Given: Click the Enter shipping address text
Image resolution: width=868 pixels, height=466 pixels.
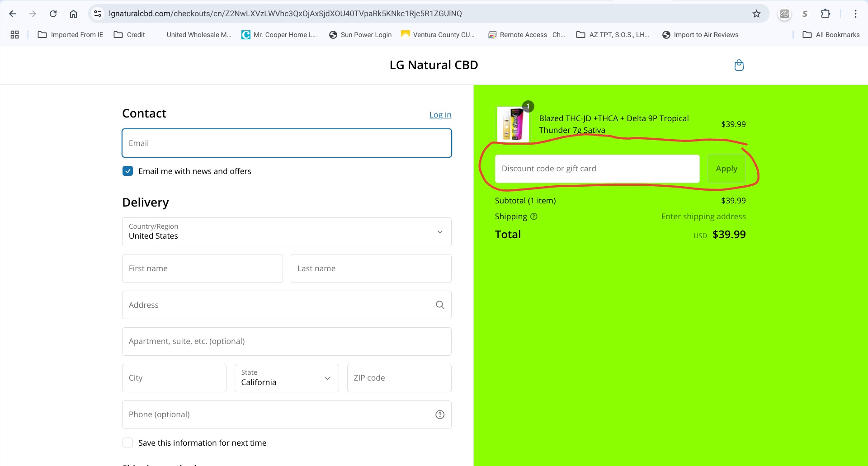Looking at the screenshot, I should 703,217.
